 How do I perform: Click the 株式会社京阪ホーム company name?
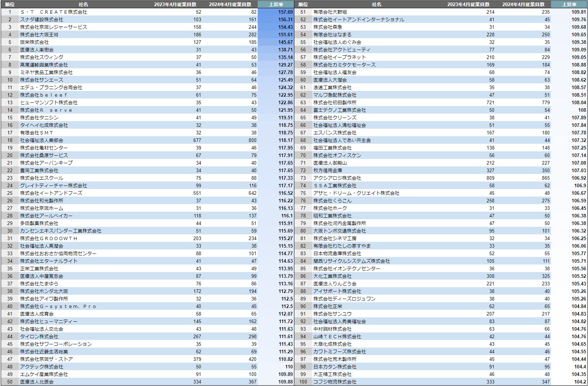click(x=42, y=208)
